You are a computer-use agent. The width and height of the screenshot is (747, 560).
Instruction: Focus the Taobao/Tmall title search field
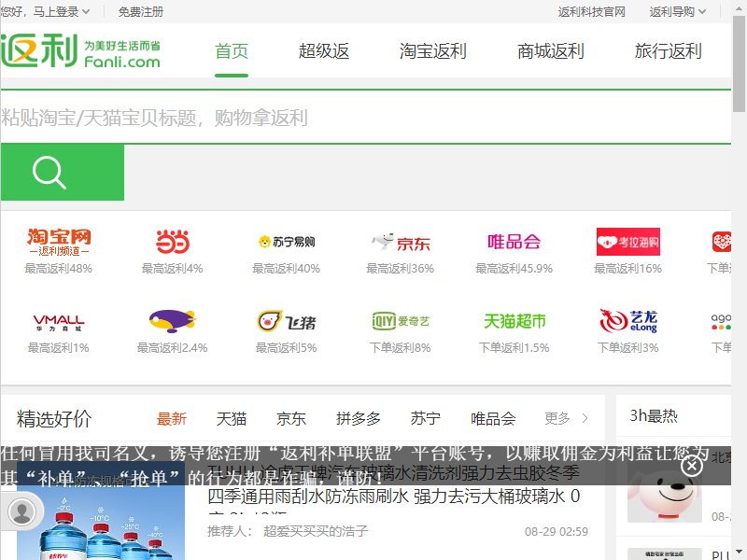pos(366,118)
